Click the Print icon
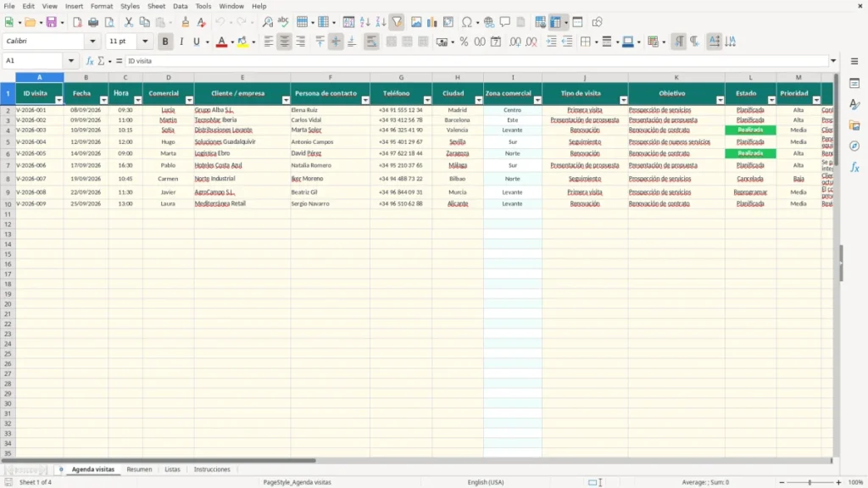Image resolution: width=868 pixels, height=488 pixels. [x=93, y=22]
